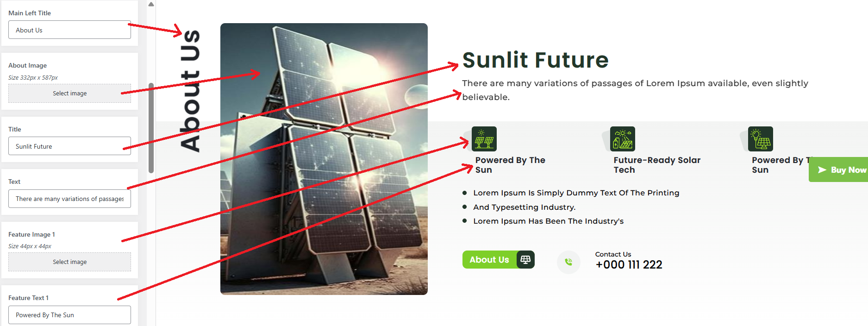Click the sidebar vertical scrollbar thumb
The height and width of the screenshot is (326, 868).
click(151, 128)
